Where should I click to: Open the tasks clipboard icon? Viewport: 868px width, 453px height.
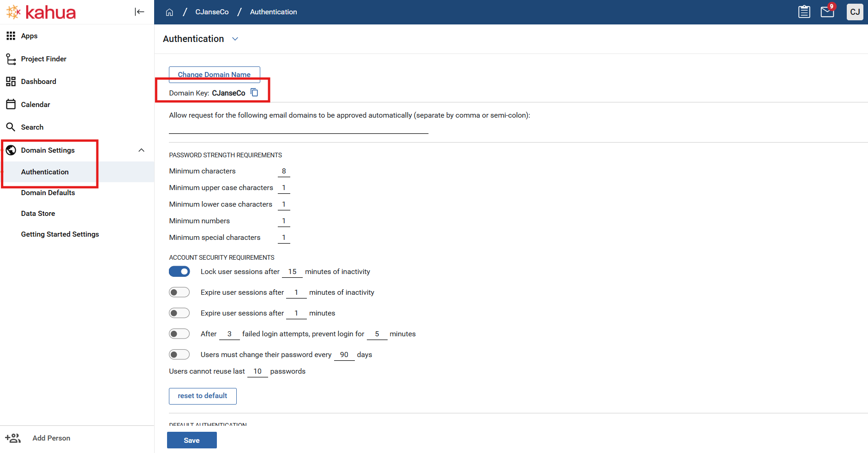[x=804, y=12]
